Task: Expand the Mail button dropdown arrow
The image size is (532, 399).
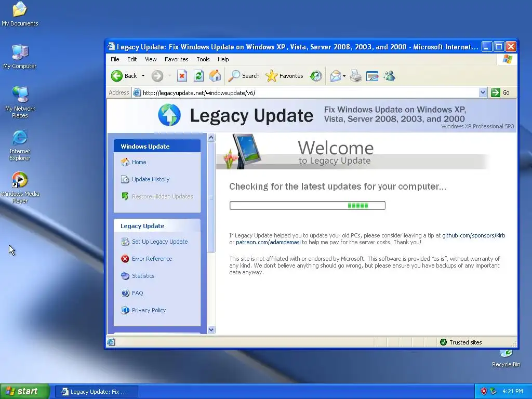Action: pyautogui.click(x=344, y=76)
